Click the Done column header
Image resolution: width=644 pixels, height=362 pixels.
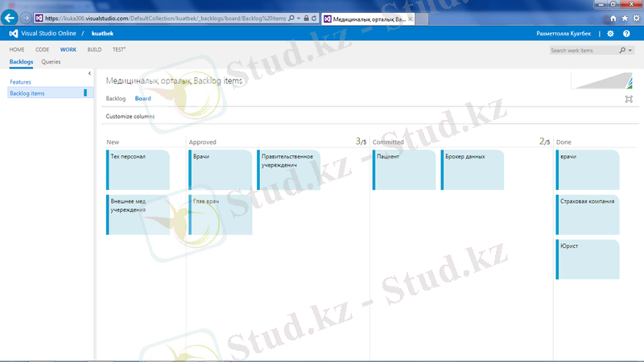point(563,142)
